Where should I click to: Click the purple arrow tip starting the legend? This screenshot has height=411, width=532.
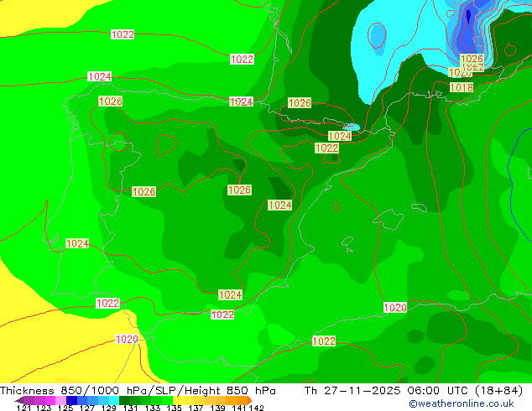click(x=18, y=400)
